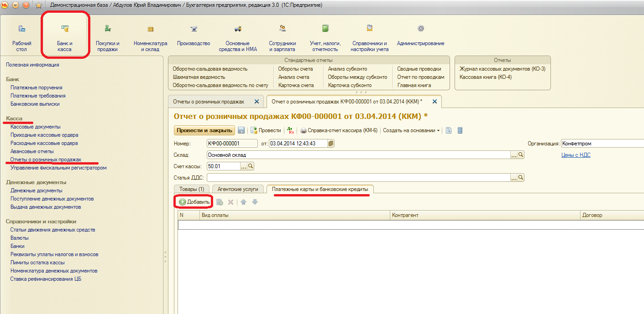Open the Рабочий стол section

click(x=22, y=37)
